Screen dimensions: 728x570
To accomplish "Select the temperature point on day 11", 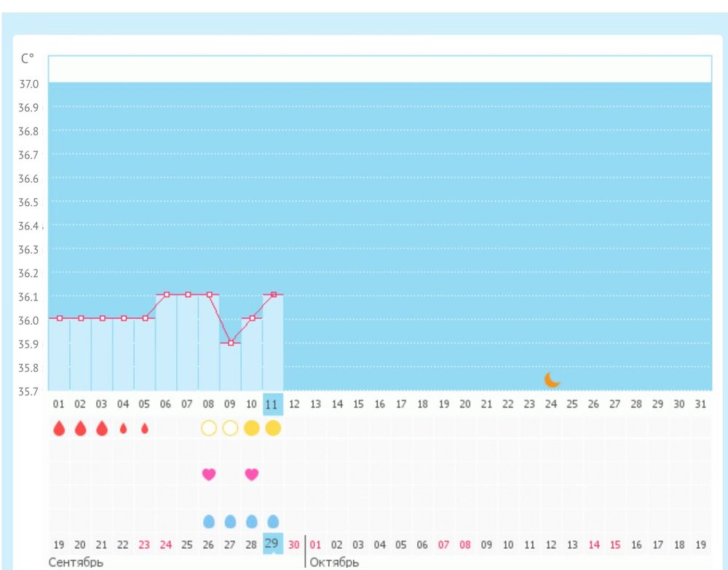I will click(x=273, y=294).
